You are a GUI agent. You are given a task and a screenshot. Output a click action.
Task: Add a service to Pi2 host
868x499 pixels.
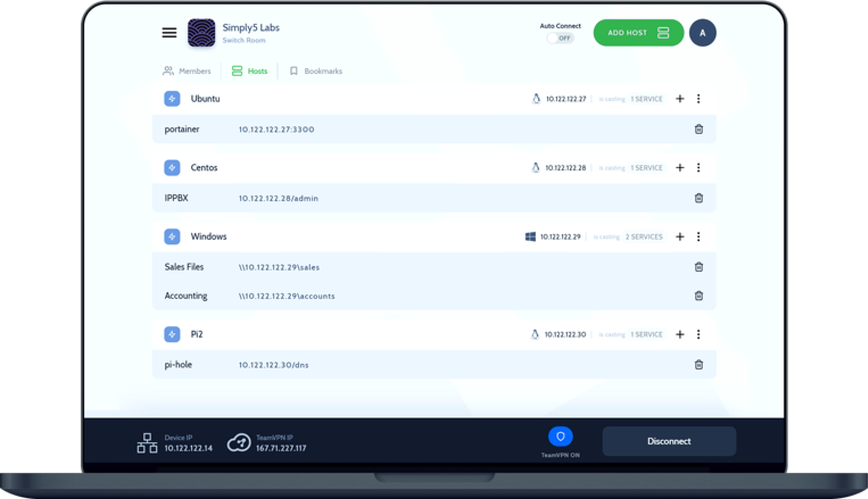click(680, 334)
